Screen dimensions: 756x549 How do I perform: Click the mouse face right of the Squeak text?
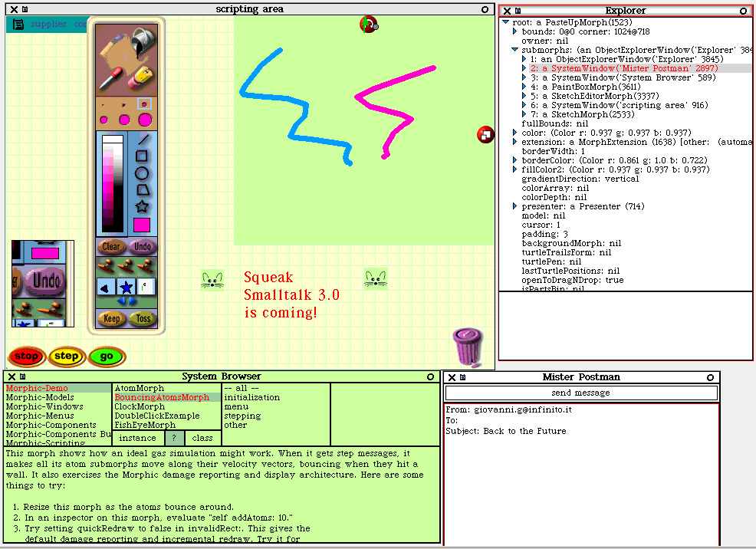pyautogui.click(x=376, y=278)
